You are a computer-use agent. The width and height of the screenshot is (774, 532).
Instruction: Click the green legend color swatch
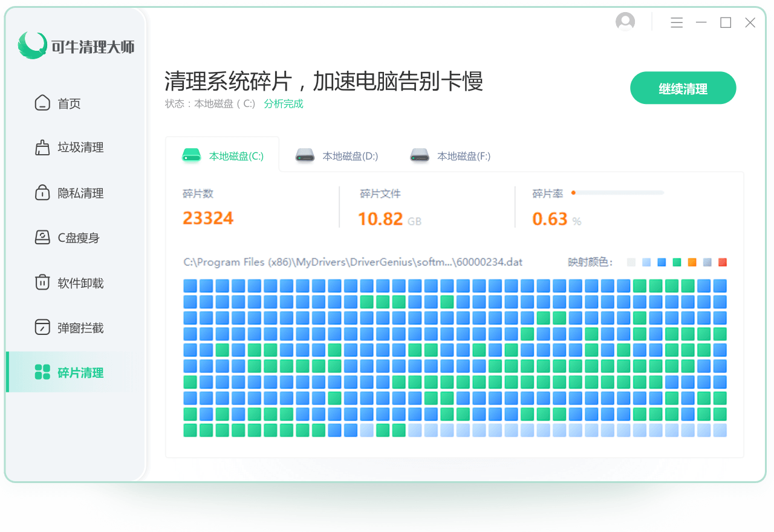(677, 262)
